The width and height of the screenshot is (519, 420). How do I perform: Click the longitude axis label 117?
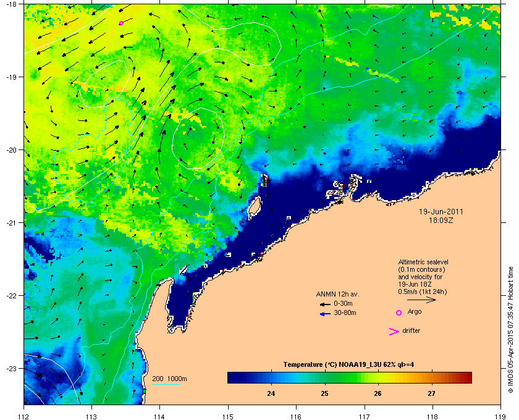[365, 416]
